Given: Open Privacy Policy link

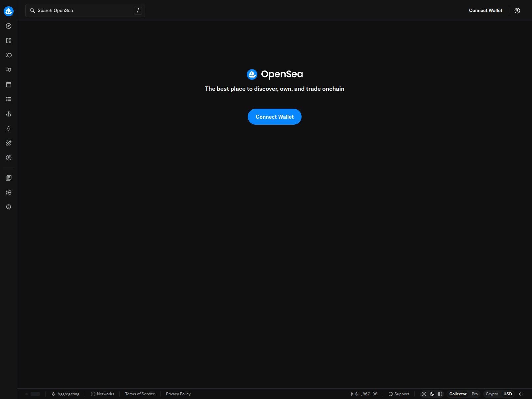Looking at the screenshot, I should point(178,394).
